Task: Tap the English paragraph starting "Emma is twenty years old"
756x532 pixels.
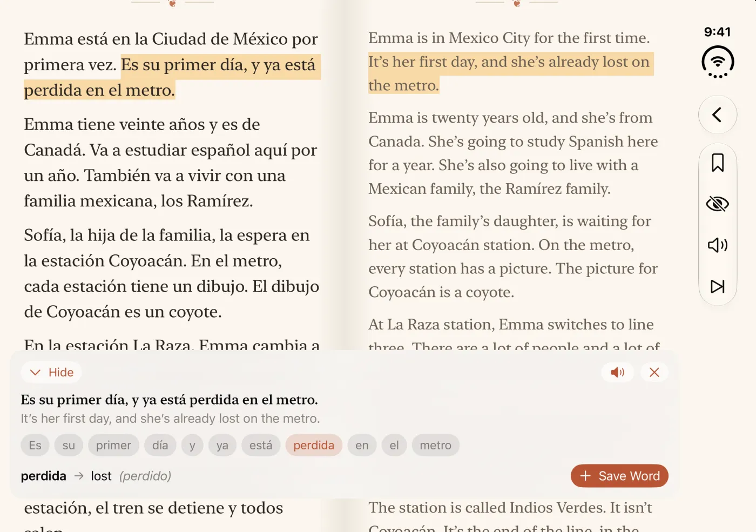Action: pyautogui.click(x=513, y=153)
